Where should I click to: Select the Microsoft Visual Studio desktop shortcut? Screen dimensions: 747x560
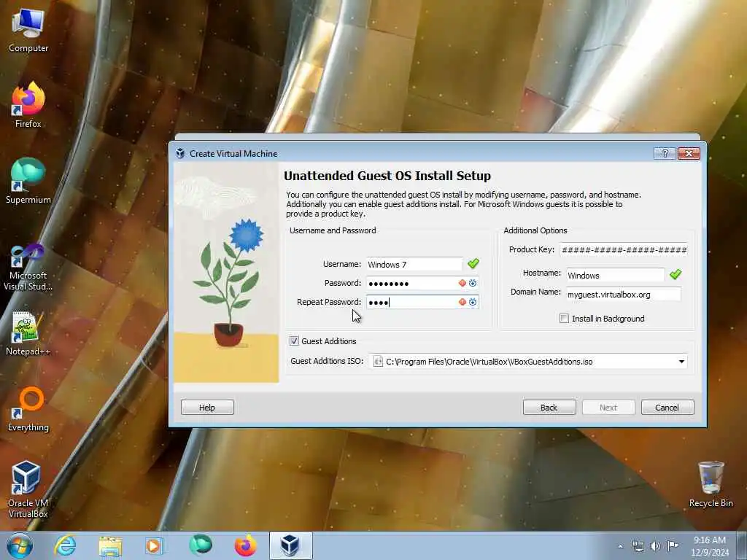pyautogui.click(x=28, y=267)
